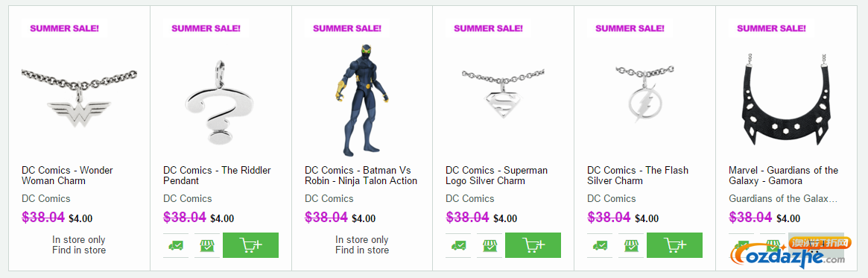
Task: Open Gamora necklace product image
Action: click(786, 100)
